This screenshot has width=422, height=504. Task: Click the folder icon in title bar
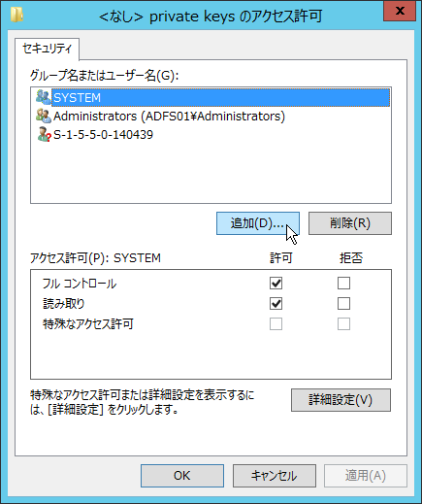pos(16,15)
